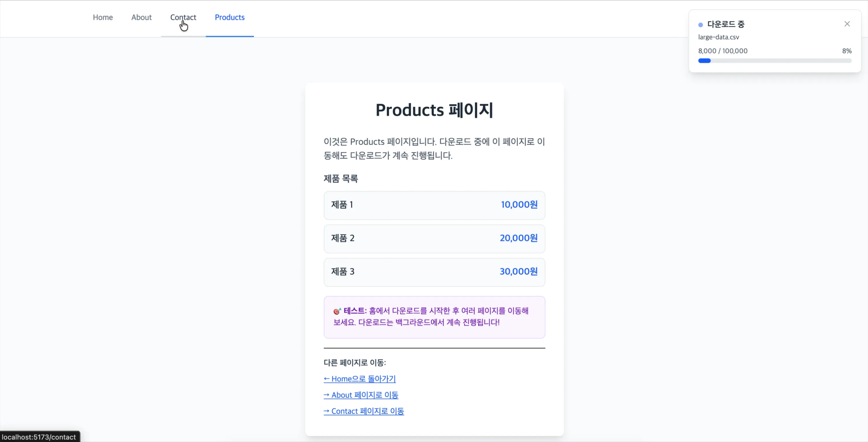Click the localhost:5173/contact status URL

point(39,437)
